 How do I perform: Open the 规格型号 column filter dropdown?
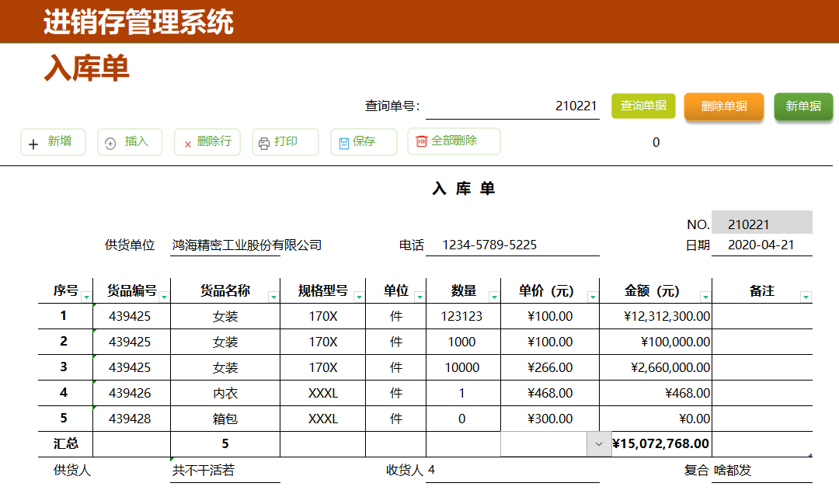point(358,295)
